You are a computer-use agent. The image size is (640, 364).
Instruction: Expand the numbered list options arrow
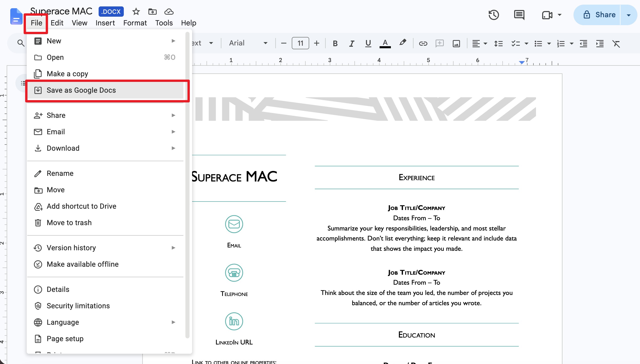[571, 43]
